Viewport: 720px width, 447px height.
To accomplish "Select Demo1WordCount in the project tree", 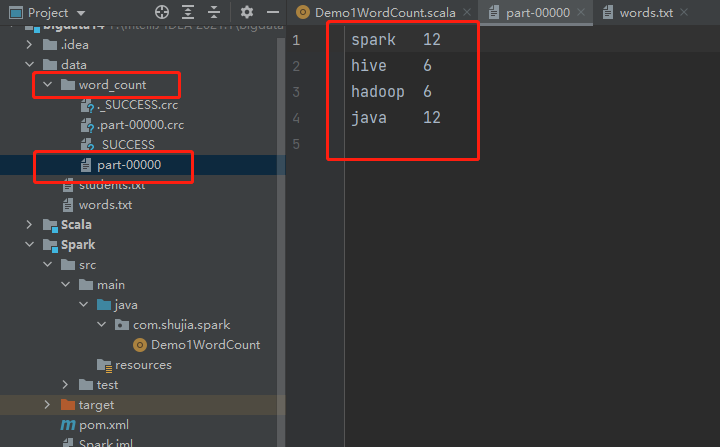I will (x=206, y=345).
